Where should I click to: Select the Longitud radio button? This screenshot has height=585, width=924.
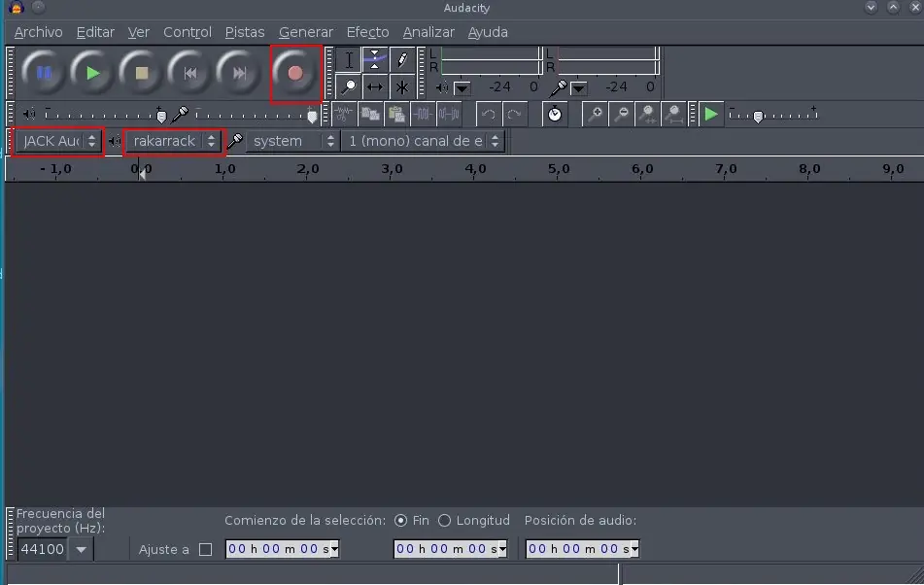pos(444,520)
